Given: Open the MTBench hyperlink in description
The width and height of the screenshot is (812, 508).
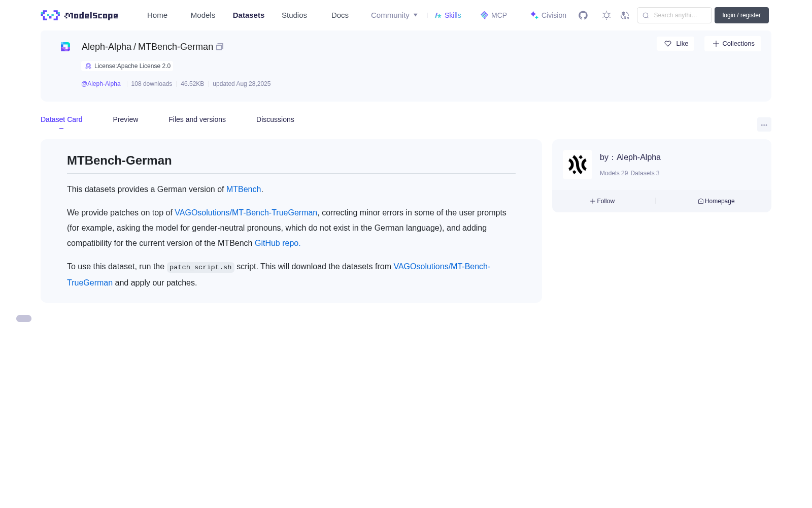Looking at the screenshot, I should tap(244, 189).
